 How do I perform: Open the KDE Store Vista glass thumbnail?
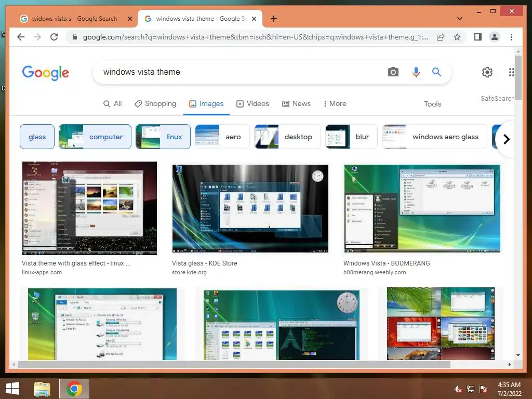[250, 208]
